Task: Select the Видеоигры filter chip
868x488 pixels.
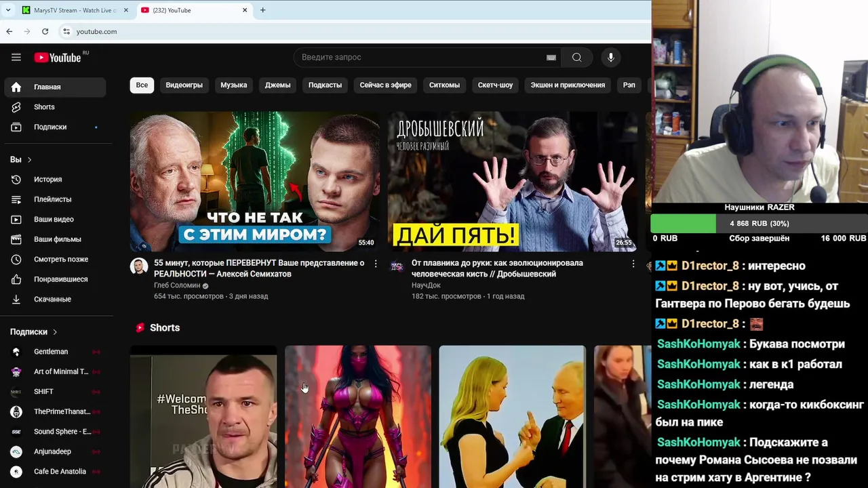Action: [184, 85]
